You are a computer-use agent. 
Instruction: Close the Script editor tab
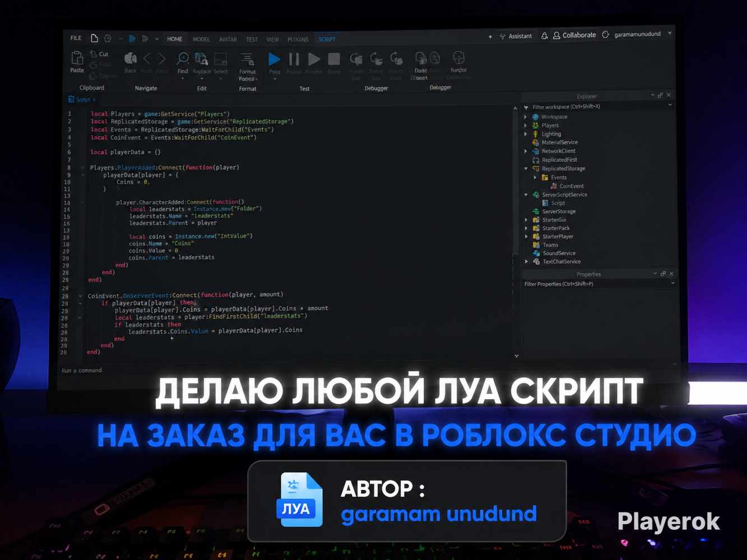[94, 100]
